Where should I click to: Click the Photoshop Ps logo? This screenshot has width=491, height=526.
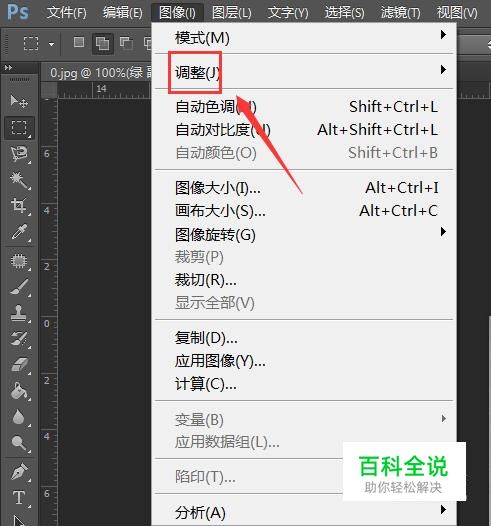tap(18, 12)
